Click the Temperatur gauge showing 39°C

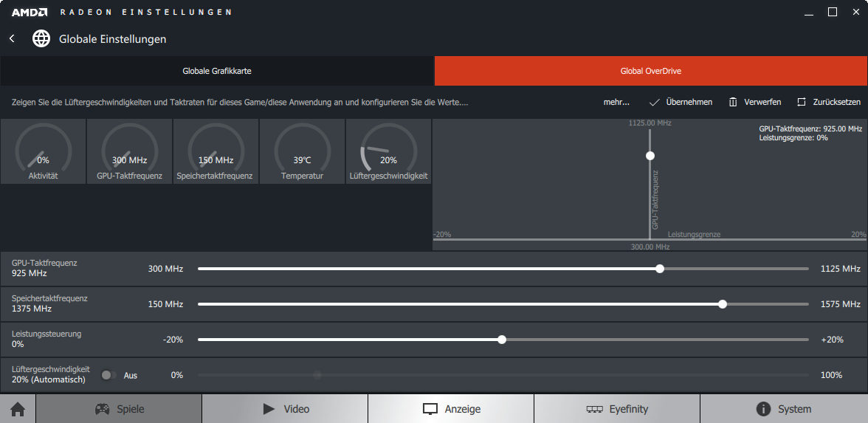tap(303, 151)
